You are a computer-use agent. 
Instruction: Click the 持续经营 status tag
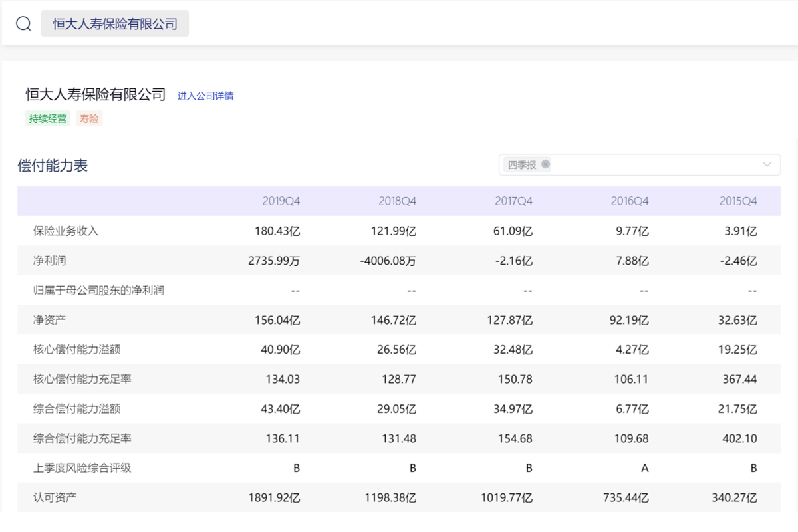coord(47,118)
